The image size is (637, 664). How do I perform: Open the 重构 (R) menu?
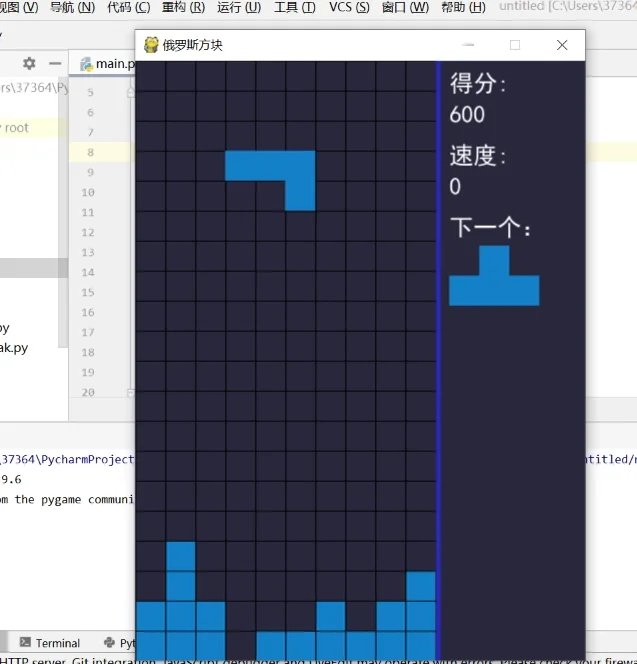(183, 7)
